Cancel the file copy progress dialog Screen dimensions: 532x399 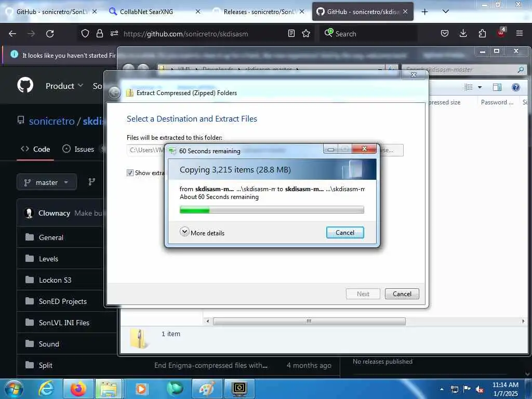(x=345, y=232)
